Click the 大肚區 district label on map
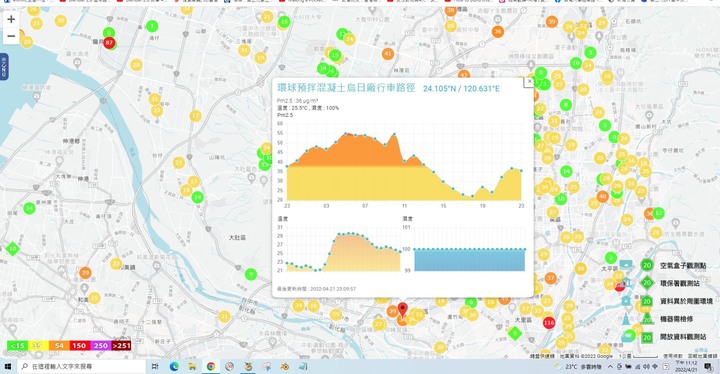 coord(237,238)
